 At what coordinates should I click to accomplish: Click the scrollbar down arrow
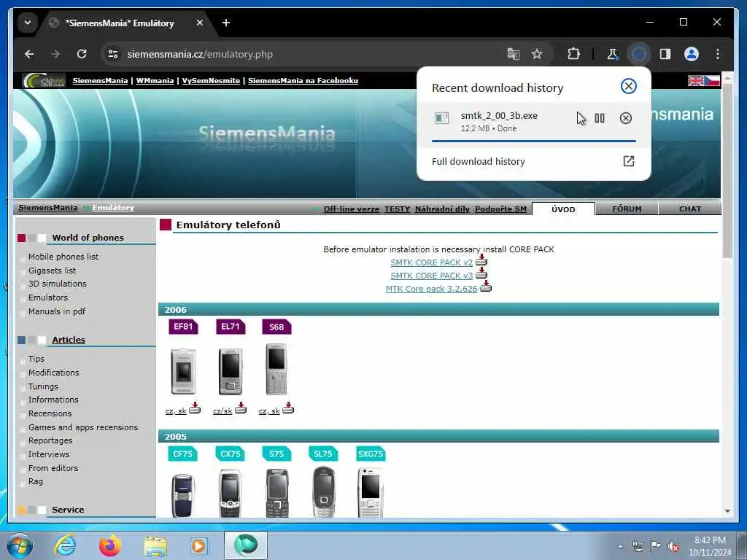pos(727,510)
